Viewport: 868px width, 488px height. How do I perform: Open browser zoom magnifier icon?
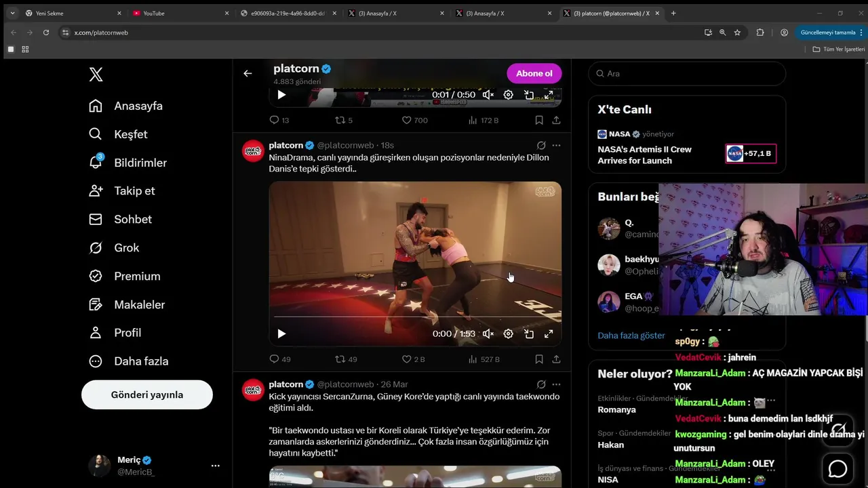click(x=722, y=32)
